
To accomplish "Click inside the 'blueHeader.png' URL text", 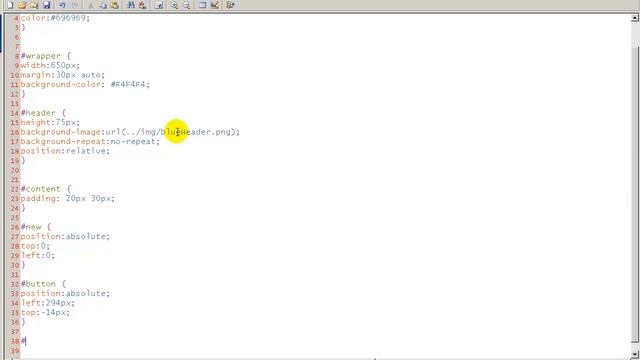I will point(196,132).
